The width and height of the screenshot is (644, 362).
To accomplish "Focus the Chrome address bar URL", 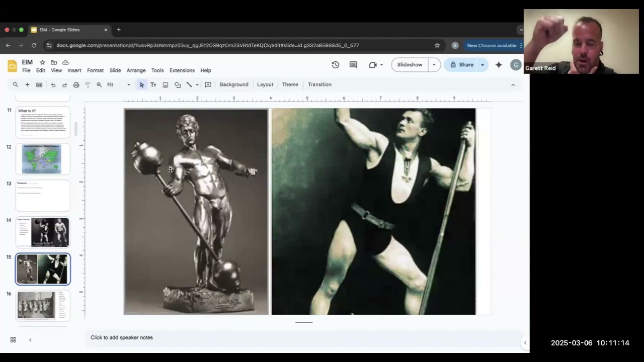I will tap(208, 45).
